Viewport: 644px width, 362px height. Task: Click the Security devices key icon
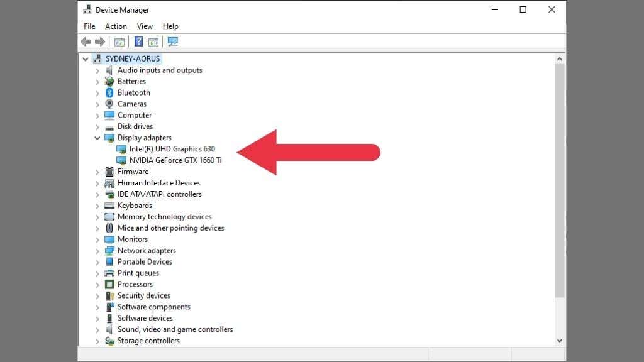click(x=109, y=295)
